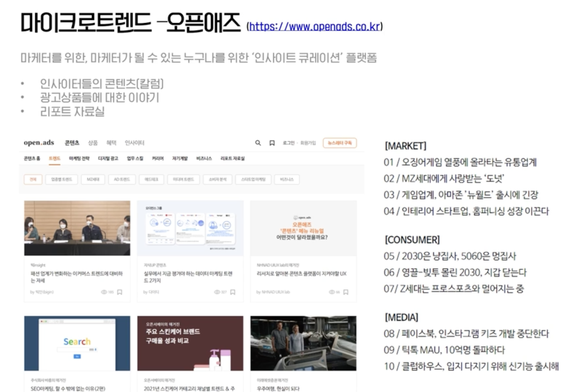This screenshot has width=581, height=392.
Task: Click view-count eye icon on third article
Action: 332,292
